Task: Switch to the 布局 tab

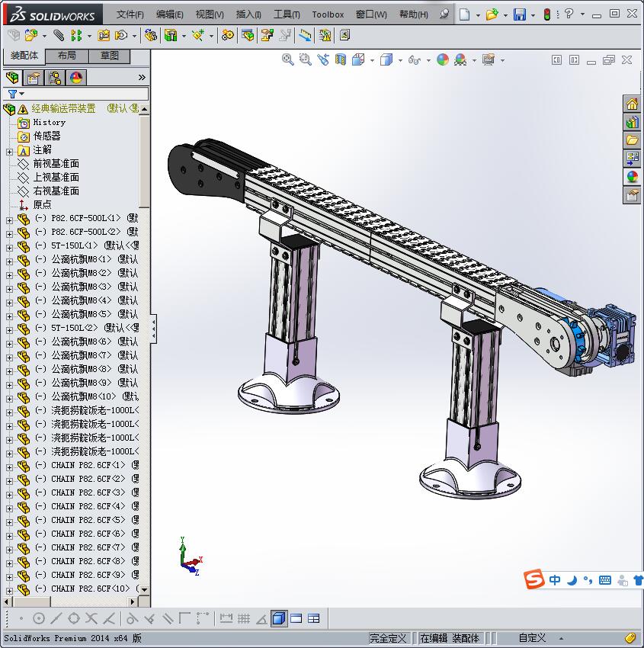Action: tap(66, 56)
